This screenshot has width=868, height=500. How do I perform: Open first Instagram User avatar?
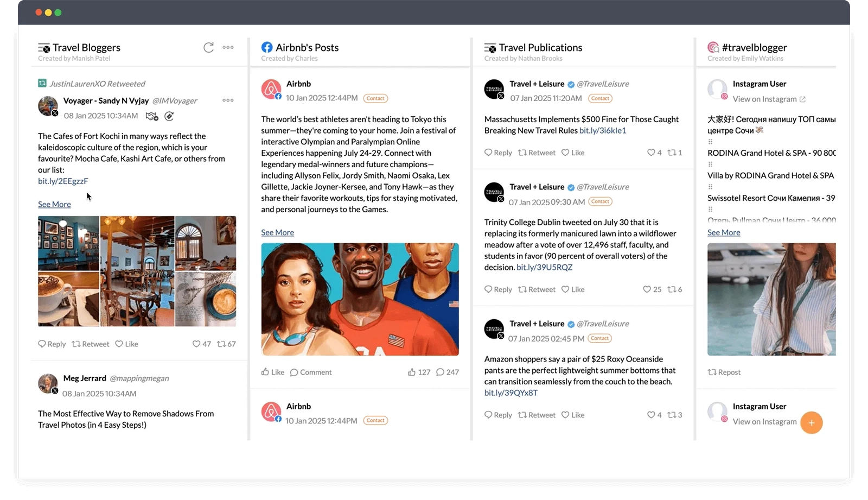tap(717, 90)
